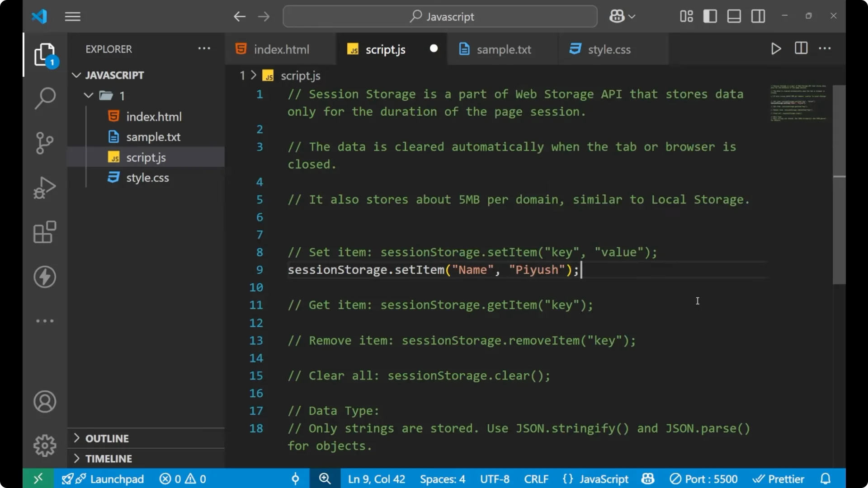This screenshot has height=488, width=868.
Task: Open the Extensions view
Action: tap(44, 232)
